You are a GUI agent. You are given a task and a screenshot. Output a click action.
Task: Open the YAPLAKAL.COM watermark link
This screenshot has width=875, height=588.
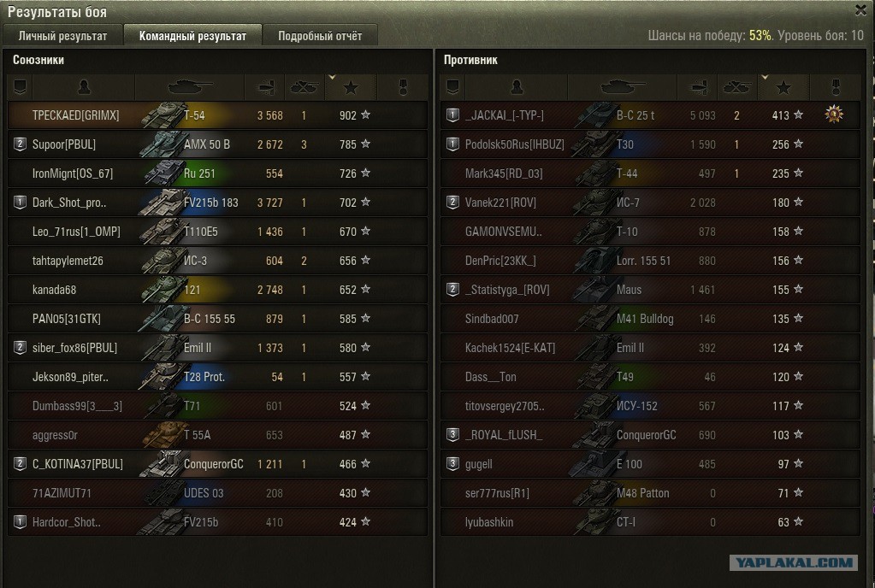[794, 562]
